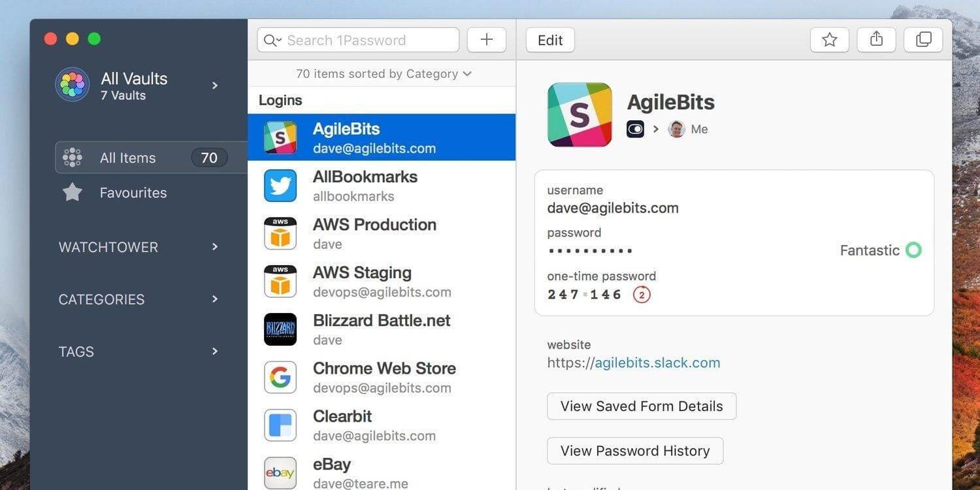Click the Twitter icon beside AllBookmarks

280,186
